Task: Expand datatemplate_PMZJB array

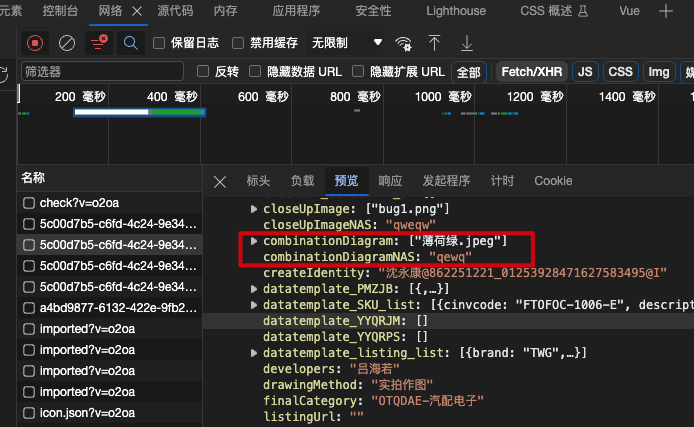Action: (x=254, y=289)
